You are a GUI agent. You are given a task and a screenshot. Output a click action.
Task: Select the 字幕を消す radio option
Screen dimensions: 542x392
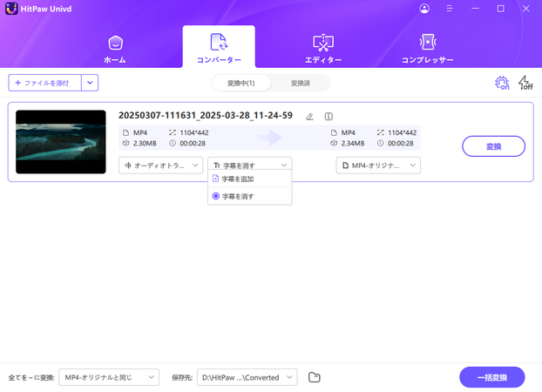[249, 196]
